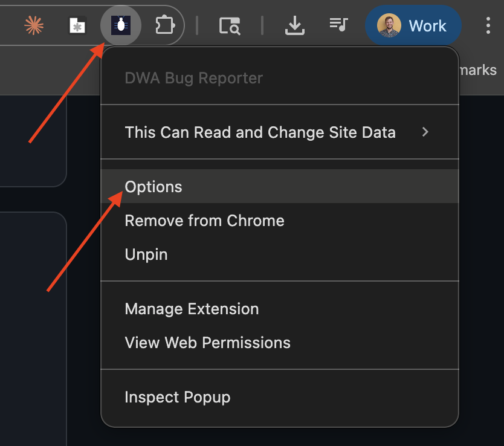Expand the site data submenu chevron
This screenshot has height=446, width=504.
pyautogui.click(x=425, y=132)
